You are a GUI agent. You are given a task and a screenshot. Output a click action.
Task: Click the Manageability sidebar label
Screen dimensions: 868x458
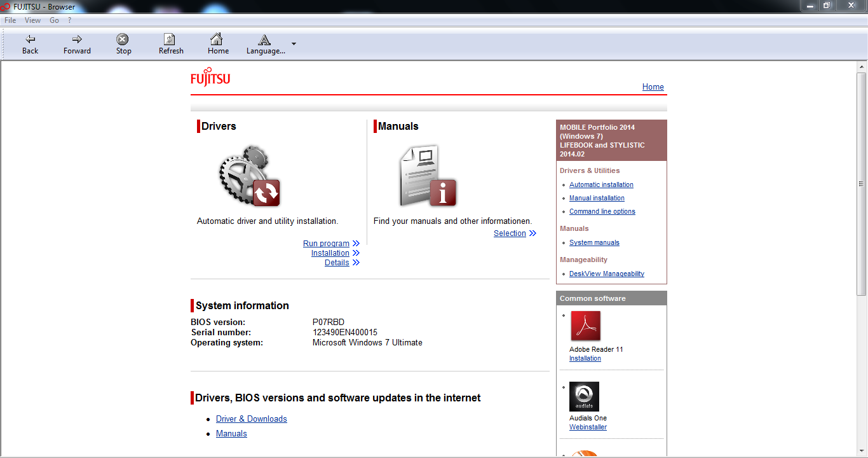pyautogui.click(x=583, y=260)
